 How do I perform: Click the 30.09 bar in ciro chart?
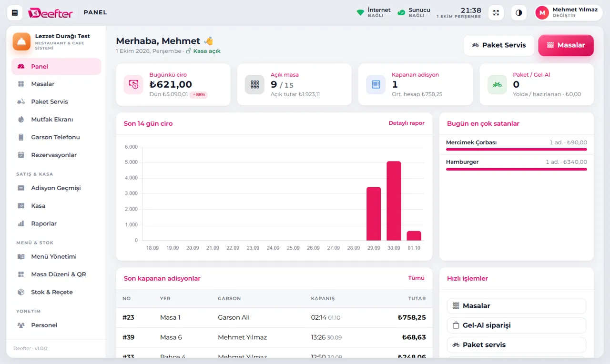tap(394, 201)
